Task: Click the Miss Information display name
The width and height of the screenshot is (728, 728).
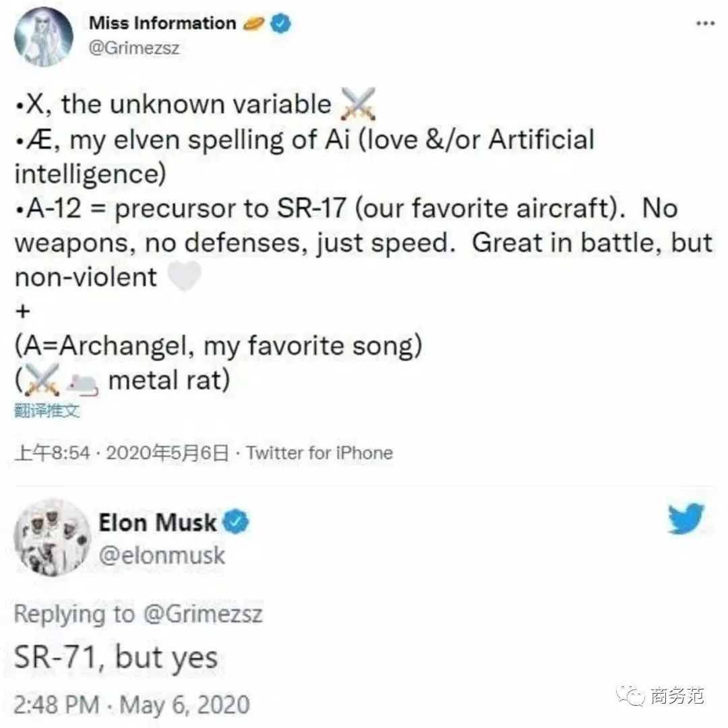Action: point(162,23)
